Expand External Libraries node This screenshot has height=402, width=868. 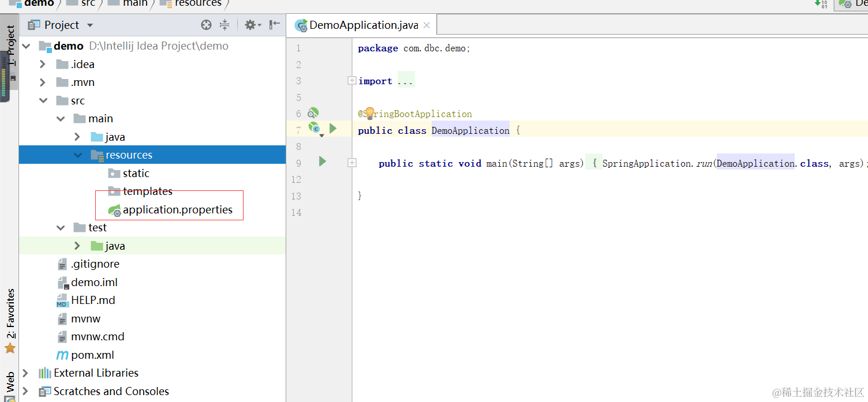point(25,373)
